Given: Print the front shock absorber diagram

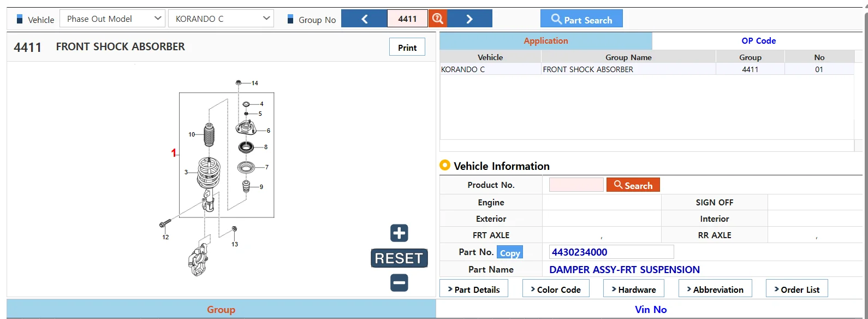Looking at the screenshot, I should [407, 48].
